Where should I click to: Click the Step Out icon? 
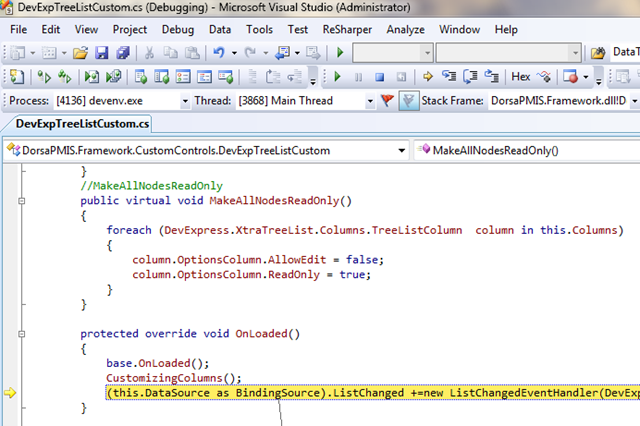pos(491,76)
